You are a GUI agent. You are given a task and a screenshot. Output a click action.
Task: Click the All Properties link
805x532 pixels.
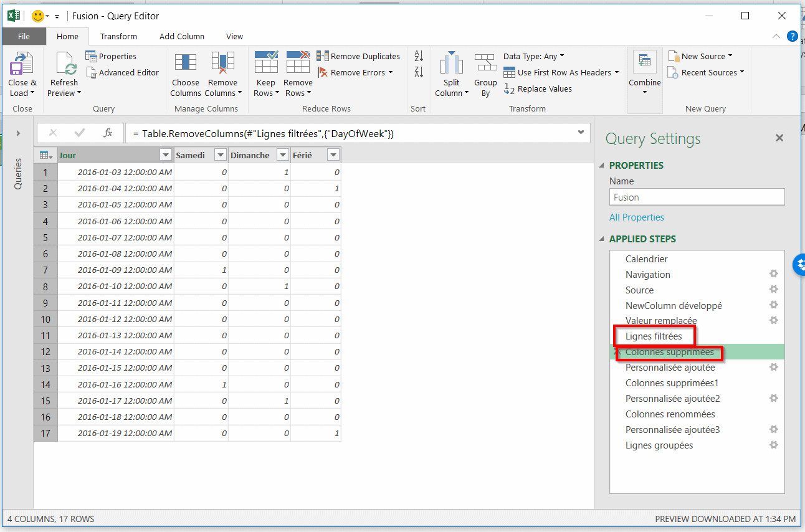[636, 217]
